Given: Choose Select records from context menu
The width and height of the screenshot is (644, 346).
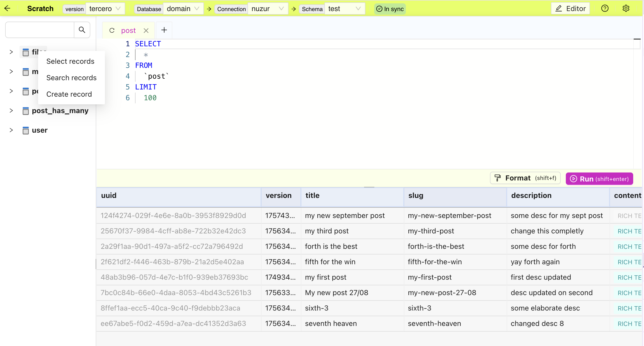Looking at the screenshot, I should pyautogui.click(x=70, y=61).
